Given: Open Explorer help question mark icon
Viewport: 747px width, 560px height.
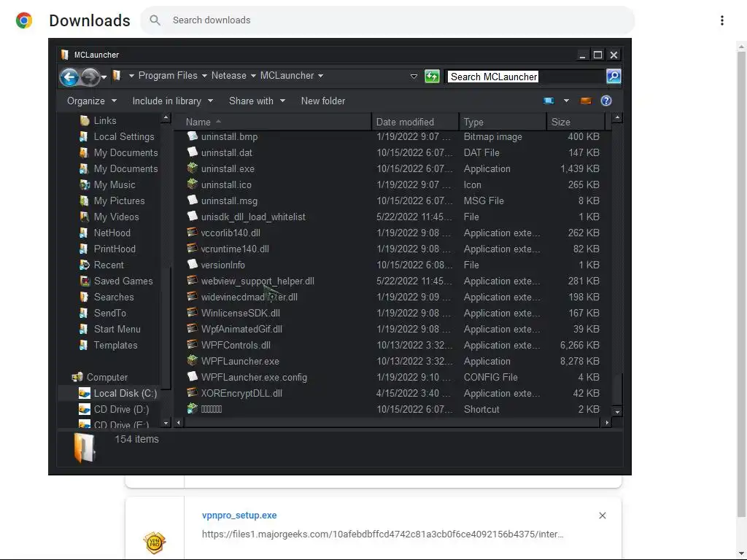Looking at the screenshot, I should 606,101.
